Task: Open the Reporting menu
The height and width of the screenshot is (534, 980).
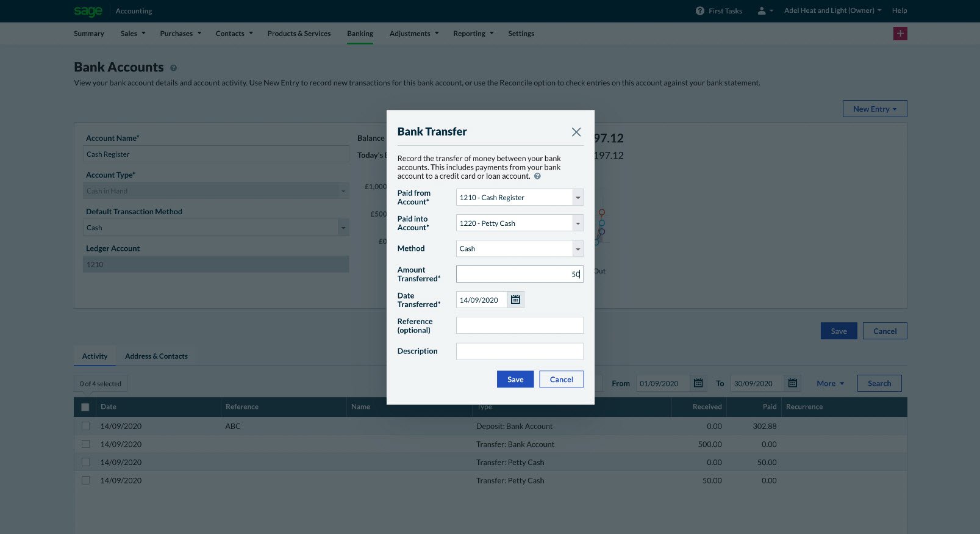Action: tap(473, 34)
